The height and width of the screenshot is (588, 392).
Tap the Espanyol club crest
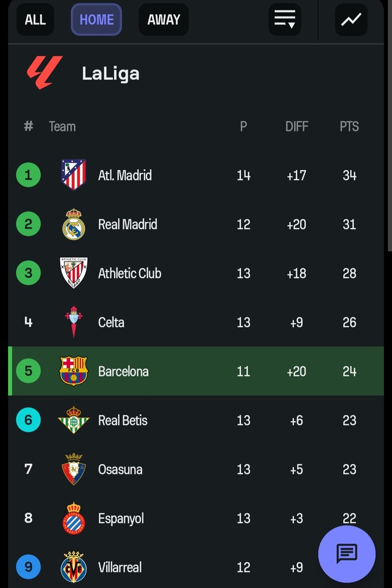point(73,519)
